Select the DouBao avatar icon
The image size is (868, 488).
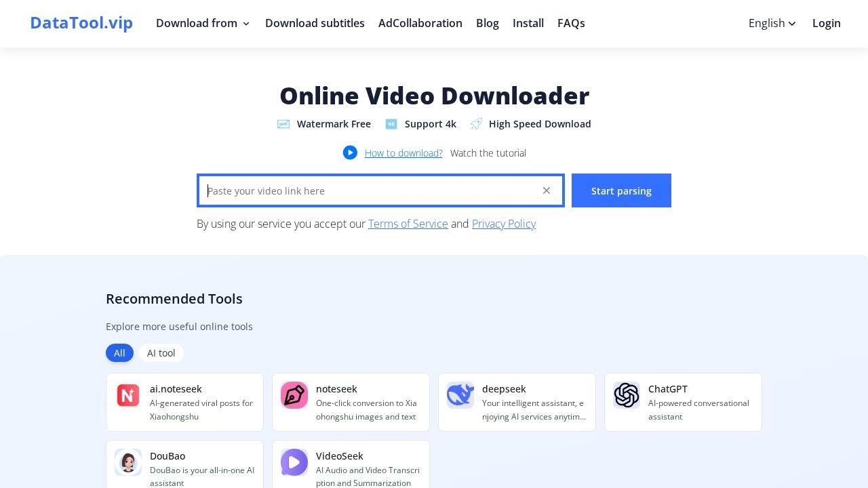tap(128, 462)
